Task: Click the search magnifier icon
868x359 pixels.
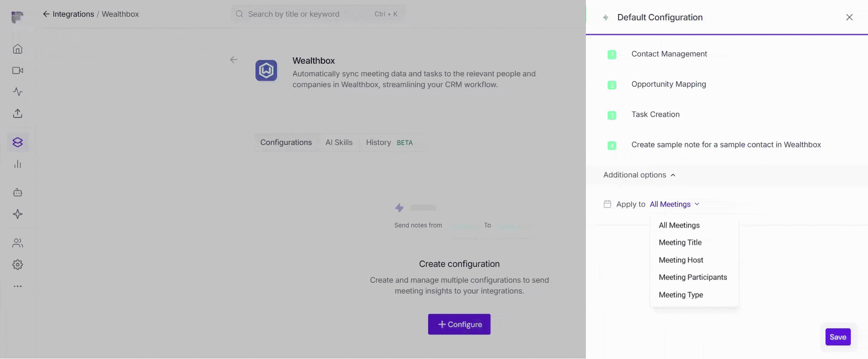Action: pyautogui.click(x=240, y=14)
